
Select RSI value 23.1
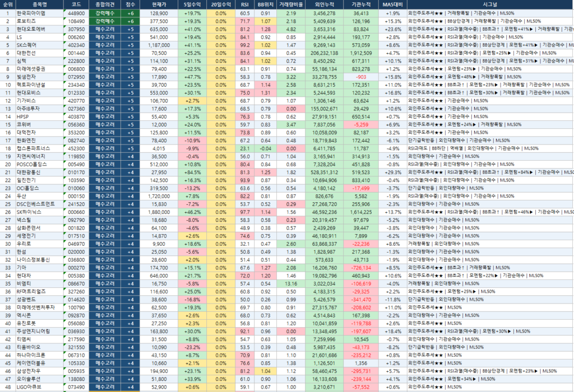[x=244, y=148]
